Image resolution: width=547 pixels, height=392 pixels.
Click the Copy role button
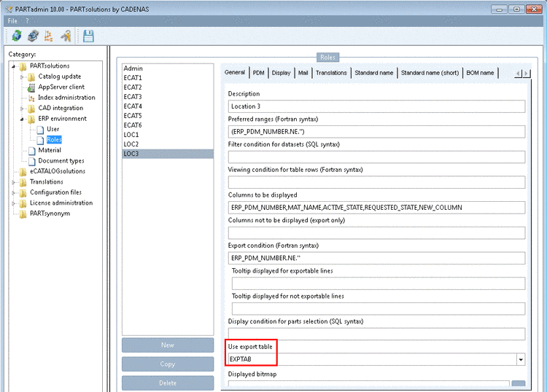click(168, 364)
